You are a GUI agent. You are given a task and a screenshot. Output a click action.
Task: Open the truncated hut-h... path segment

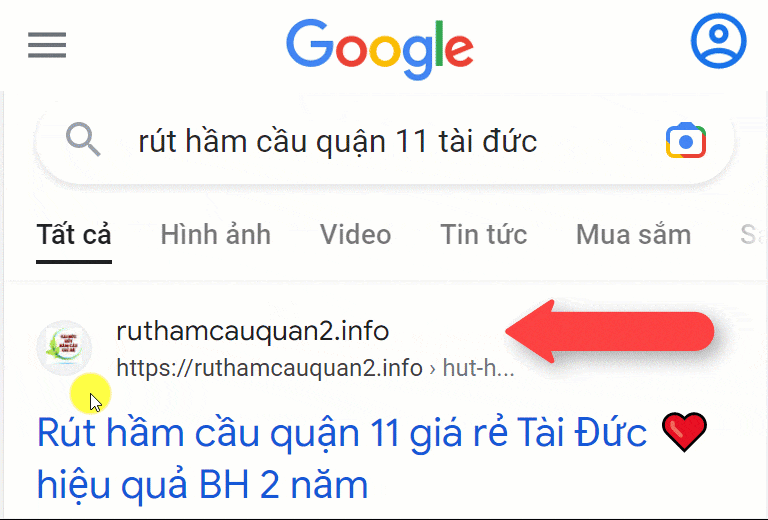coord(479,368)
